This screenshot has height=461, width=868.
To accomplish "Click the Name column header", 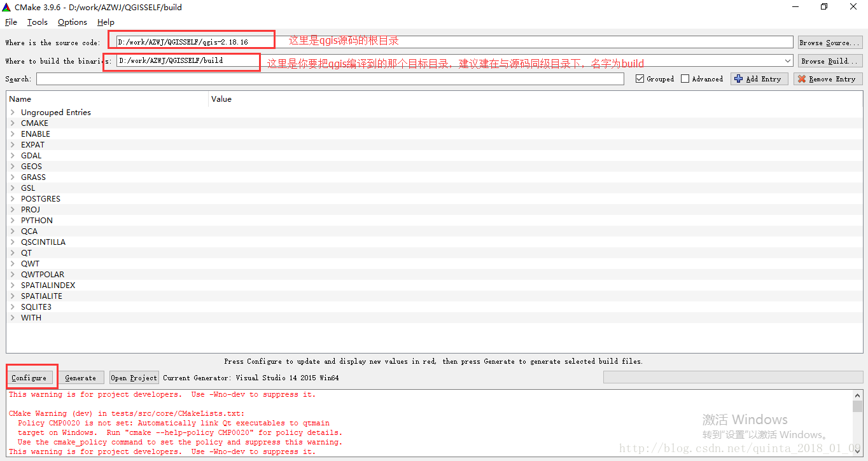I will point(108,99).
